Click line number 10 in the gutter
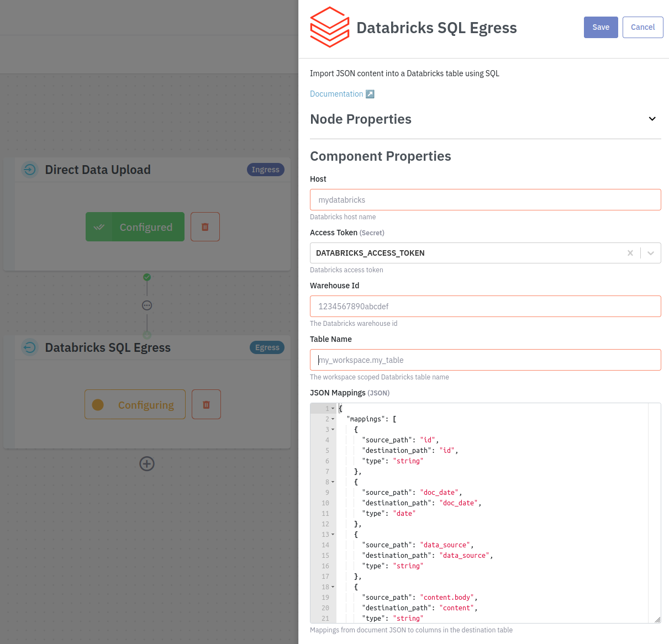Viewport: 669px width, 644px height. [x=325, y=503]
